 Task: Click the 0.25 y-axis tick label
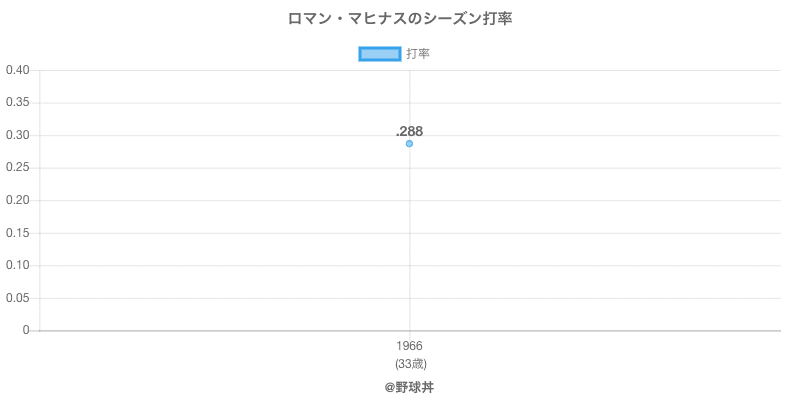tap(17, 168)
